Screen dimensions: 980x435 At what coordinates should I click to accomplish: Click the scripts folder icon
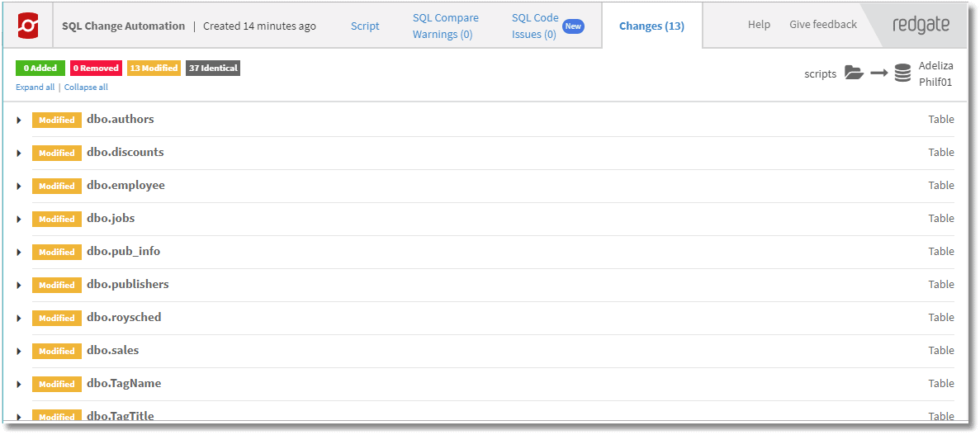[854, 73]
